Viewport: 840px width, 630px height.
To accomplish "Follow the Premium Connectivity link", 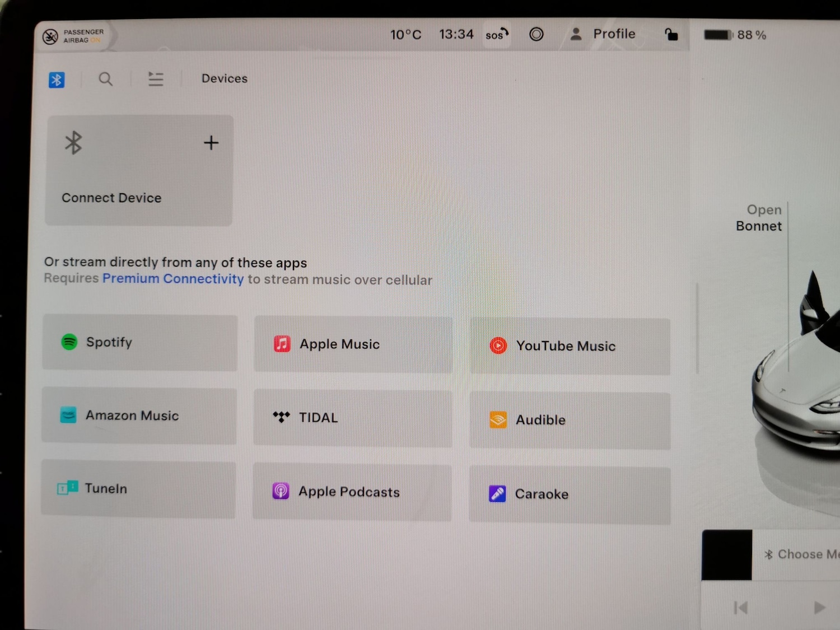I will tap(173, 279).
